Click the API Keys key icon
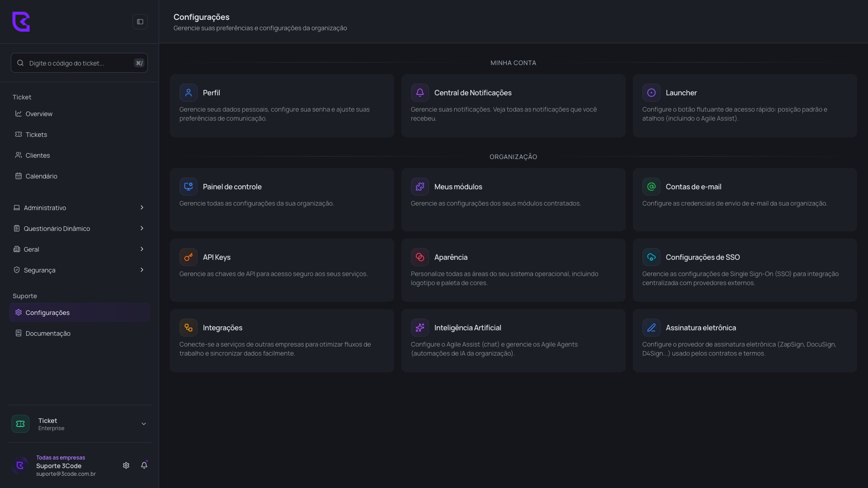This screenshot has width=868, height=488. pos(189,257)
